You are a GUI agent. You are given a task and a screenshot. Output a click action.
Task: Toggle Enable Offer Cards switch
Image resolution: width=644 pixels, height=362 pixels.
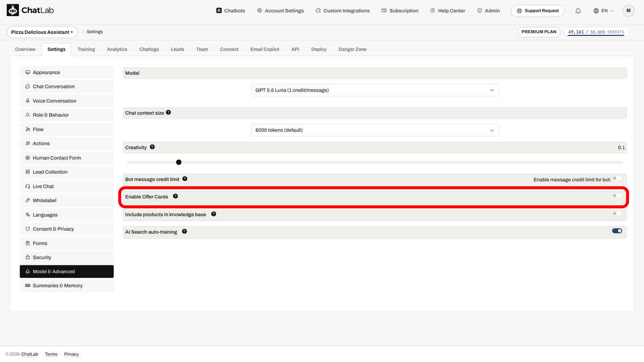(x=617, y=196)
